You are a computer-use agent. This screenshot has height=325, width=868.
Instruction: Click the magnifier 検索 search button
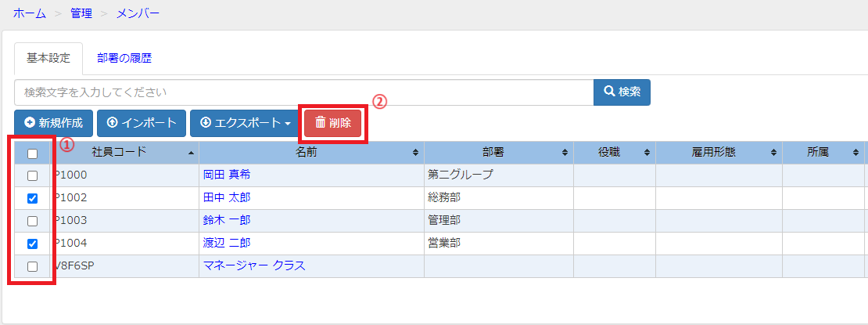622,92
